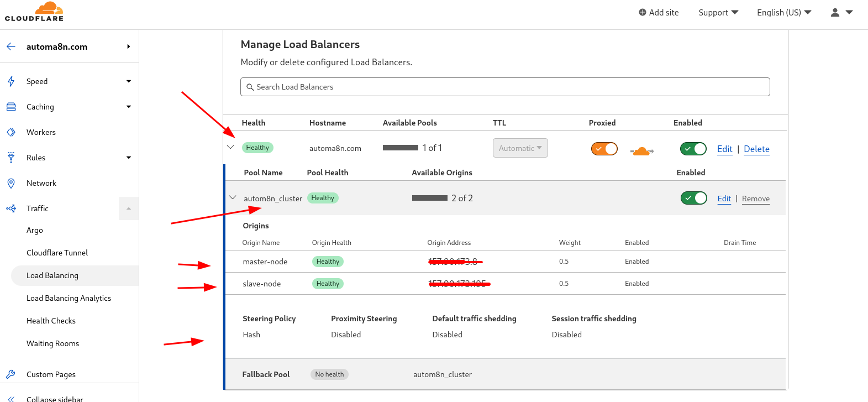Open the user account profile icon

click(x=835, y=12)
